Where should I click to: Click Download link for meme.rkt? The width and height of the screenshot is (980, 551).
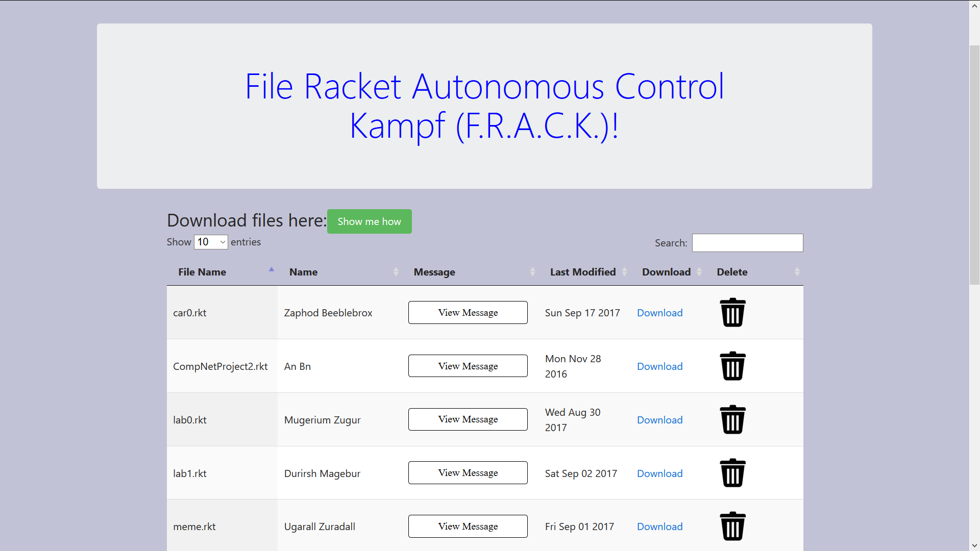(x=659, y=527)
